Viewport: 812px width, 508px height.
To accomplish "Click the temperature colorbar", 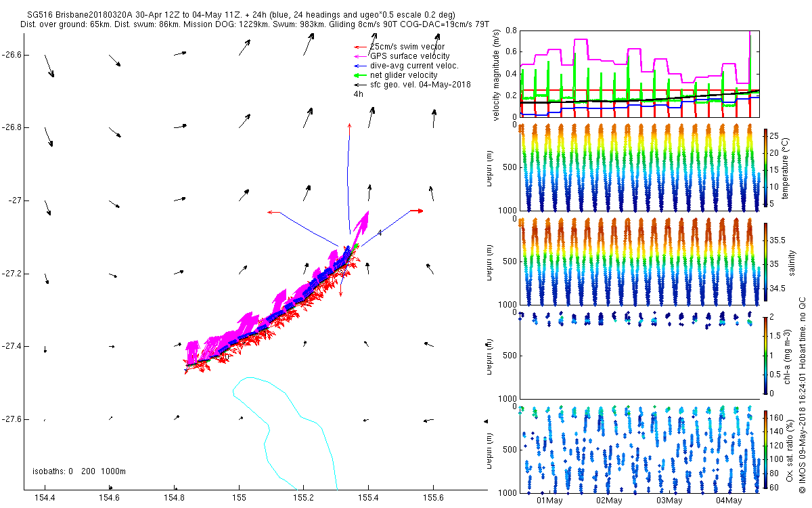I will (766, 167).
